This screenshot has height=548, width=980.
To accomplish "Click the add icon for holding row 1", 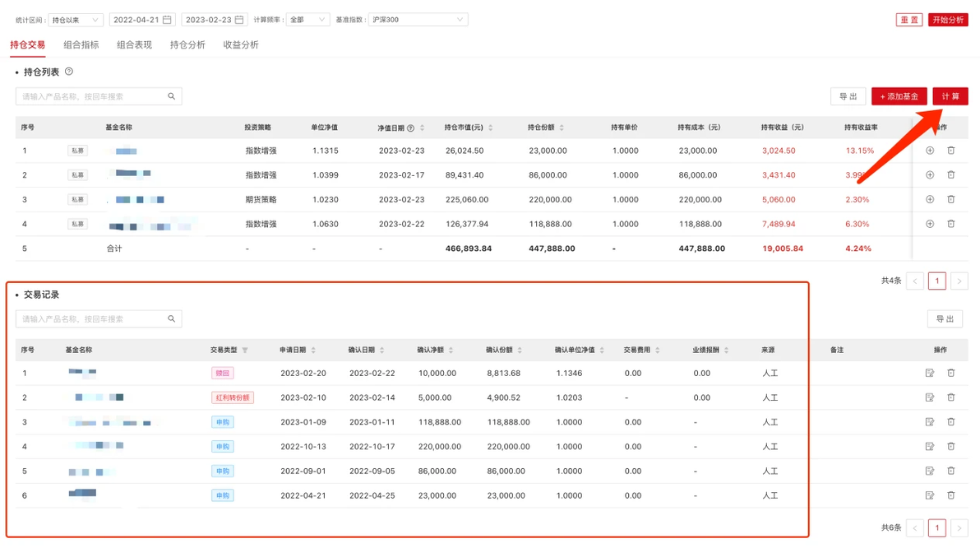I will pyautogui.click(x=929, y=151).
